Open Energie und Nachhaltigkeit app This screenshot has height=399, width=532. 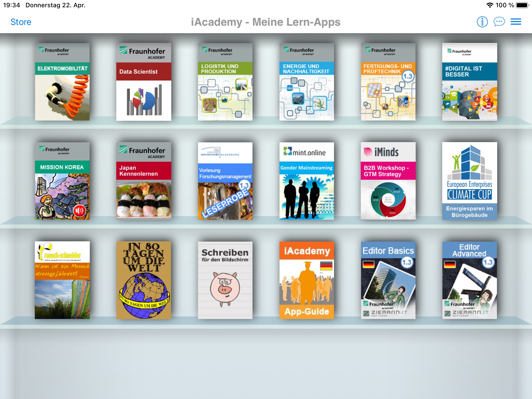(x=307, y=82)
